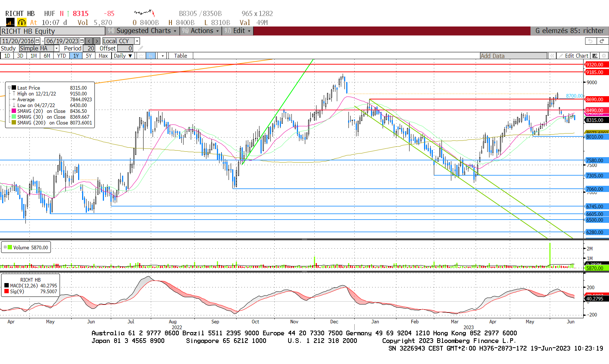
Task: Click the Edit Chart button
Action: tap(573, 56)
